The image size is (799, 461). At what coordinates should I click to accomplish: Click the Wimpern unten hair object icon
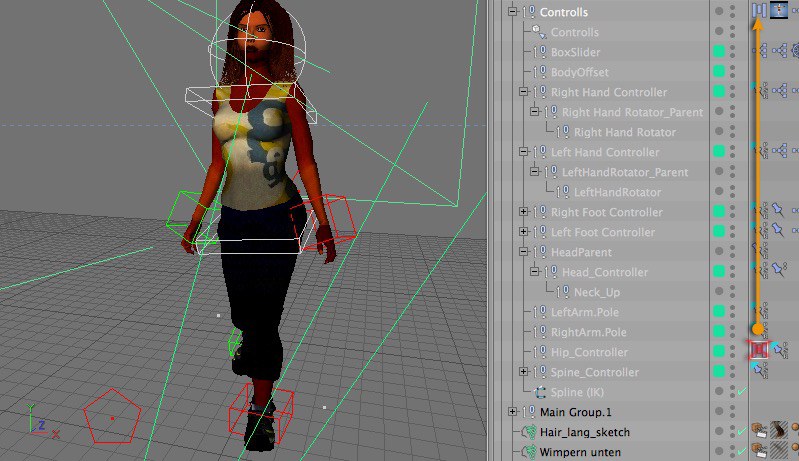528,452
